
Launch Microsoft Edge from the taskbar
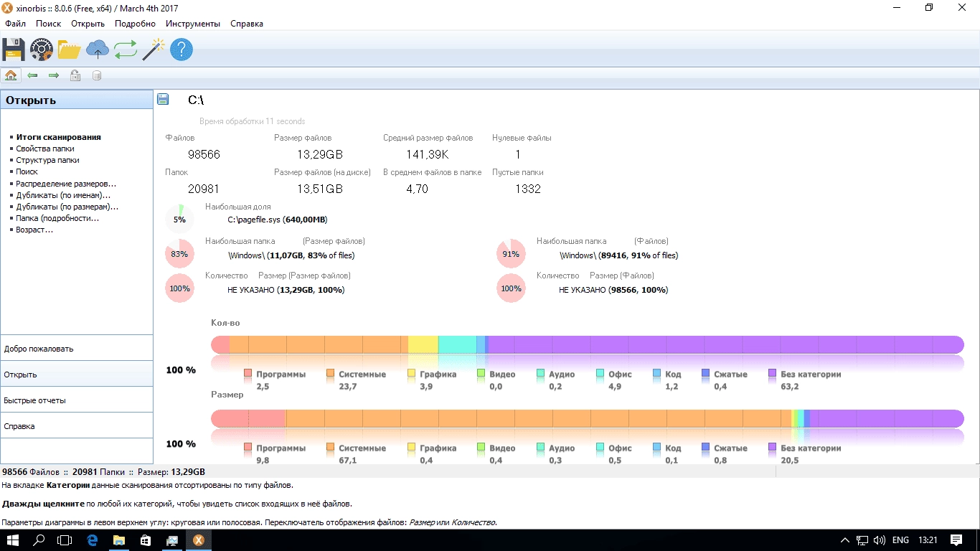click(x=92, y=540)
